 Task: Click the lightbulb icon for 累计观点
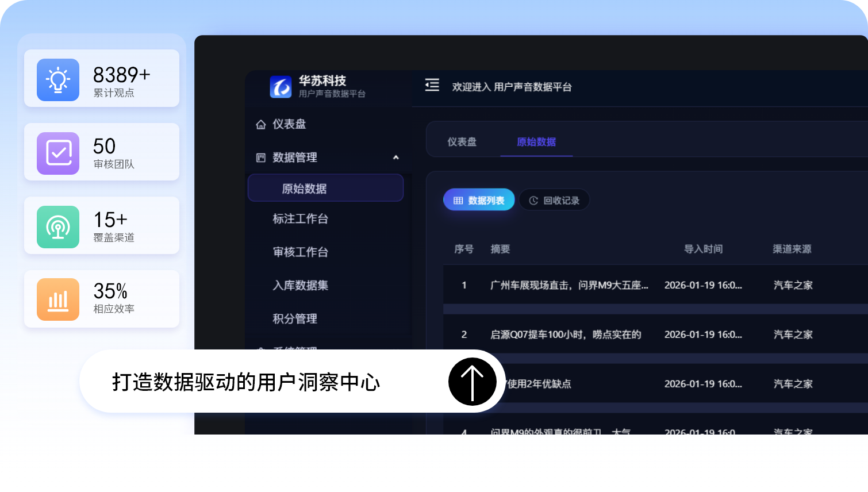pos(58,80)
